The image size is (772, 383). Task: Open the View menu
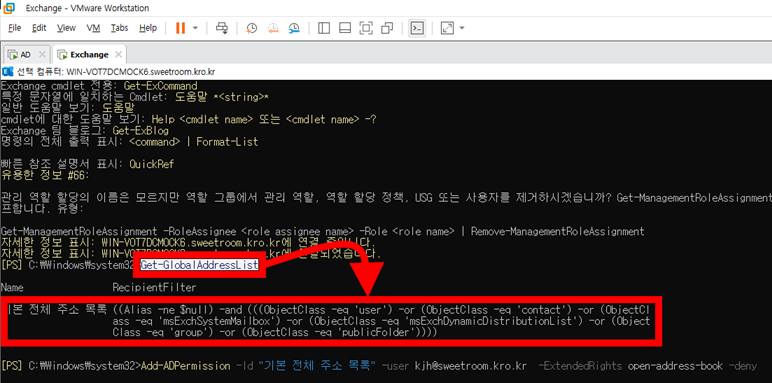(x=66, y=28)
